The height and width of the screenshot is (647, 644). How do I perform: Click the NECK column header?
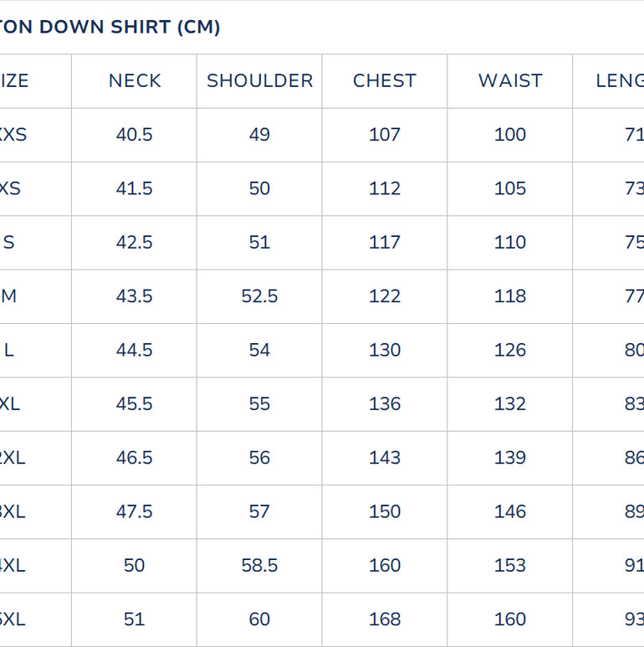pyautogui.click(x=135, y=81)
